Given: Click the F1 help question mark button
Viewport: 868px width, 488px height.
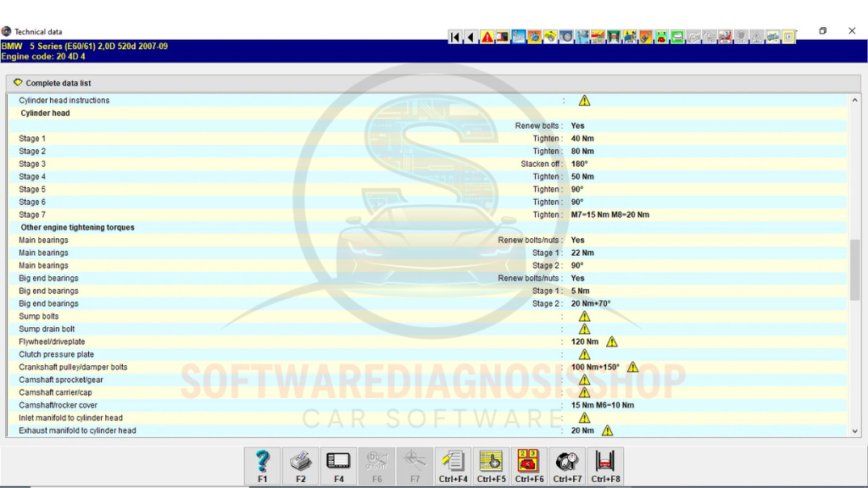Looking at the screenshot, I should point(263,466).
